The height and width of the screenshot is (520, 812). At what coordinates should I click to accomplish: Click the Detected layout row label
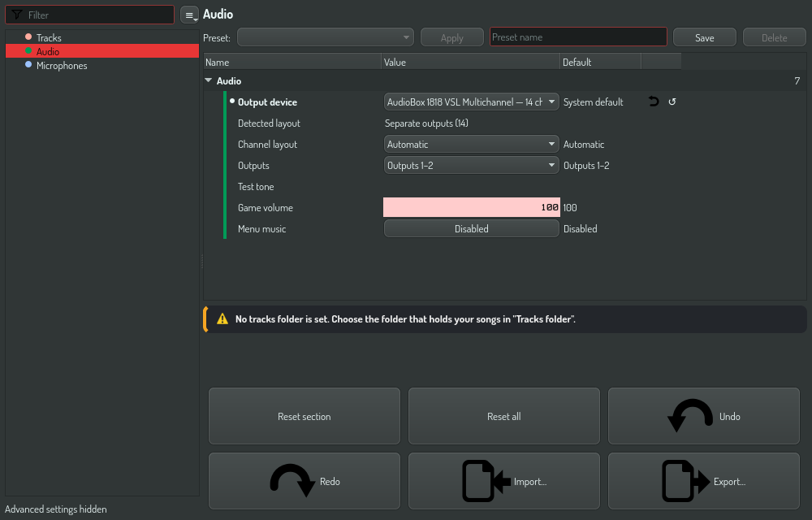pos(269,123)
